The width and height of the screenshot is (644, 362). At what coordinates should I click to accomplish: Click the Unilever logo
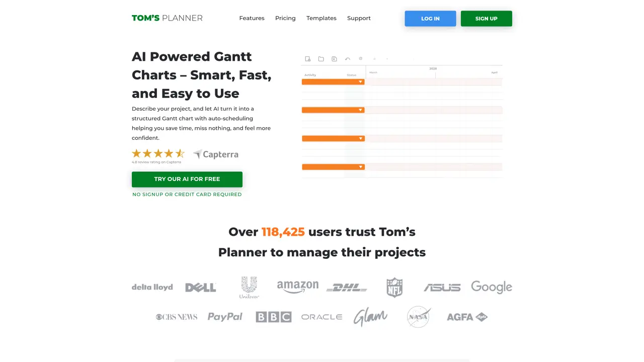tap(249, 288)
